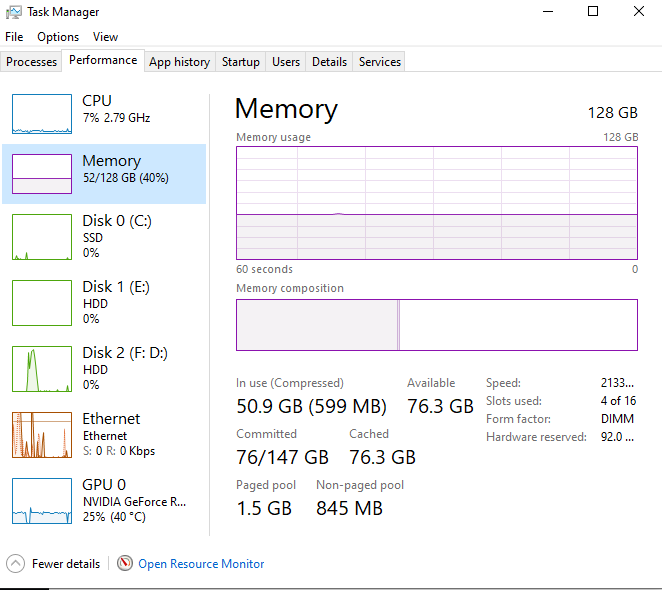Screen dimensions: 662x590
Task: Open the Services tab
Action: coord(380,62)
